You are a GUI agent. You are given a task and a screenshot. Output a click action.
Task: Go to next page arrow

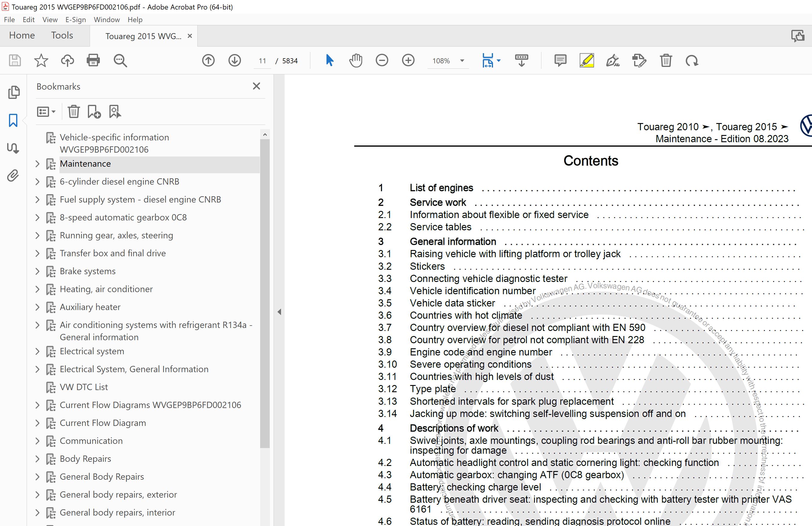234,61
